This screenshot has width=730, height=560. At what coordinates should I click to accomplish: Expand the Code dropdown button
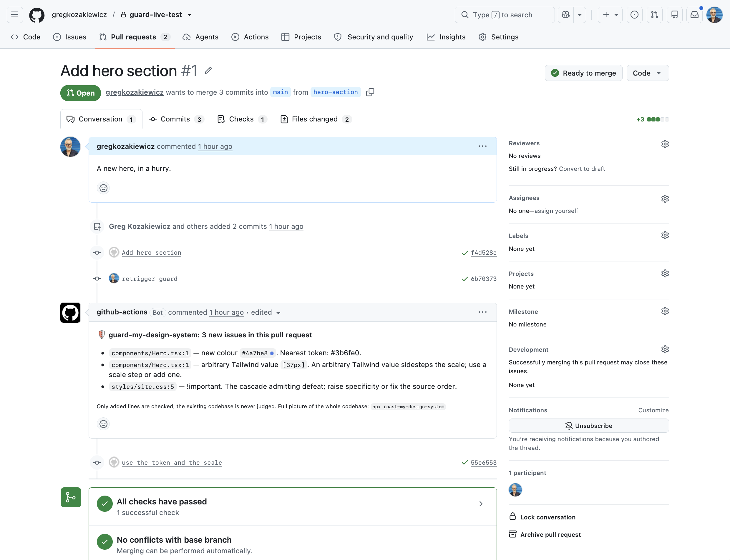(647, 73)
